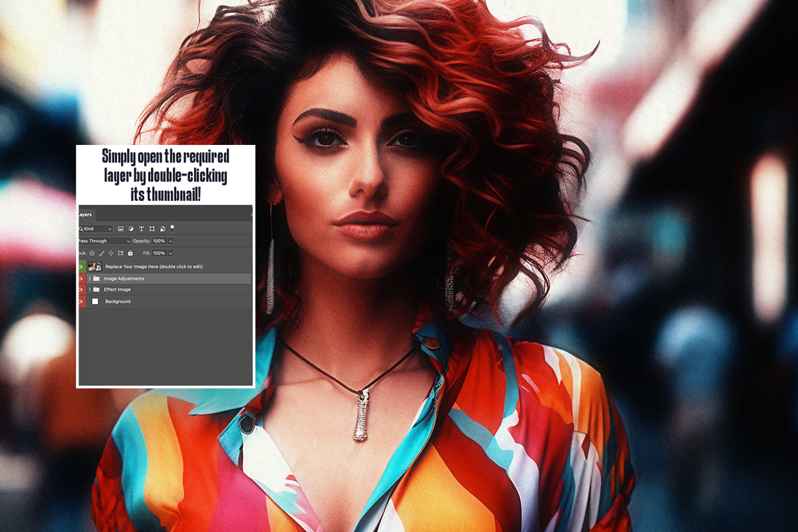Click the Opacity 100% value field
Screen dimensions: 798x532
click(x=159, y=241)
